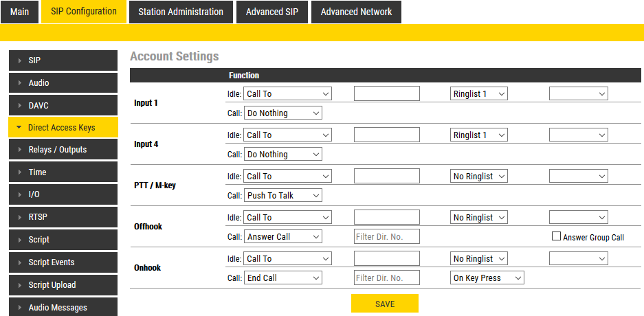Open Offhook Answer Call dropdown
The width and height of the screenshot is (644, 316).
click(x=283, y=237)
